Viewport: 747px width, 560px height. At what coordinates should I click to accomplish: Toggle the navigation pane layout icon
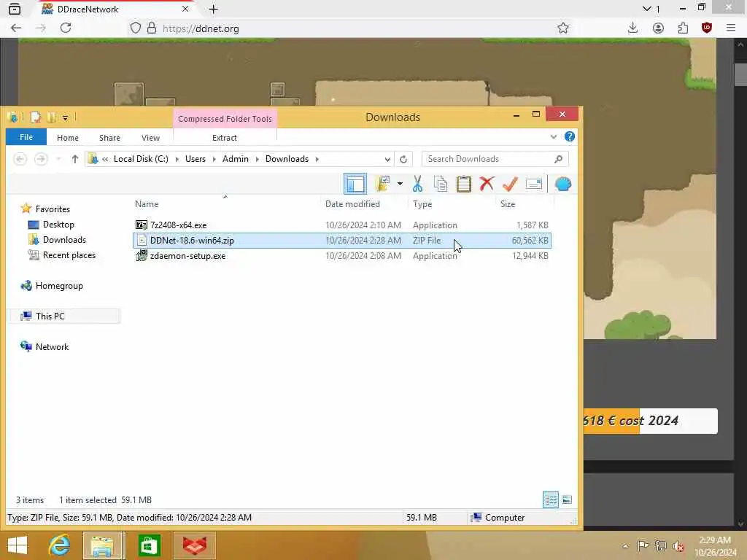tap(355, 184)
